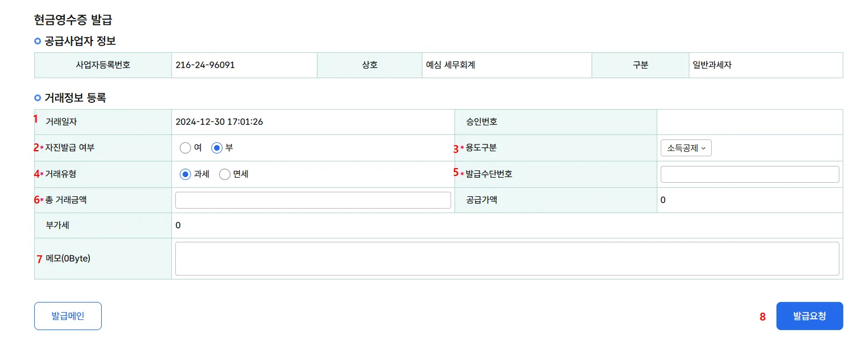Screen dimensions: 868x352
Task: Click the 상호 value 예심 세무회계
Action: (451, 65)
